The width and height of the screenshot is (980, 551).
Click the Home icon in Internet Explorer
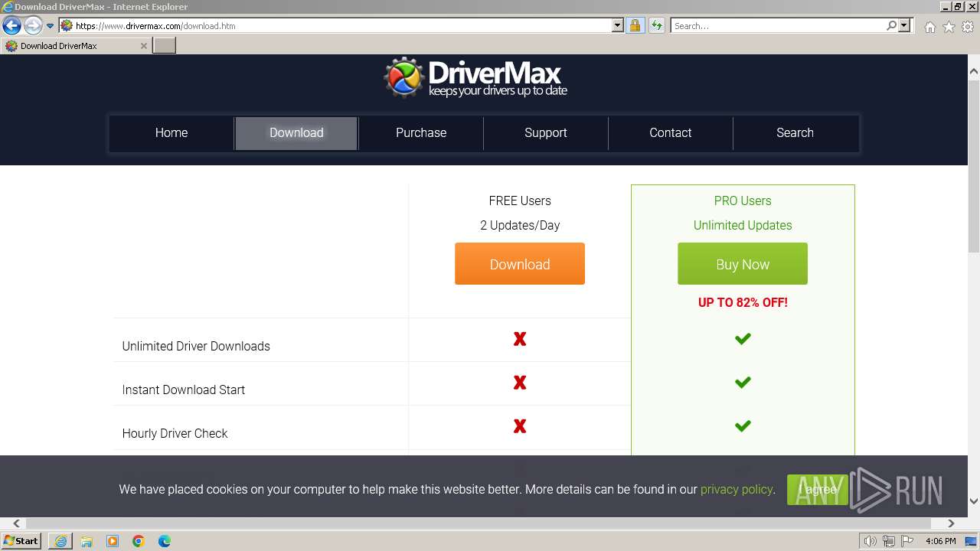(929, 27)
